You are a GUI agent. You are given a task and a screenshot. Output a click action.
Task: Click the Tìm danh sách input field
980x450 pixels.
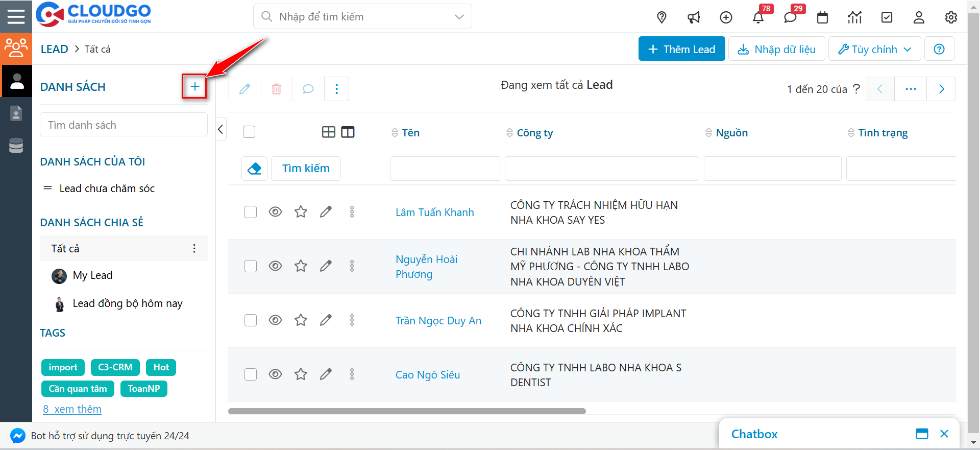[x=124, y=125]
